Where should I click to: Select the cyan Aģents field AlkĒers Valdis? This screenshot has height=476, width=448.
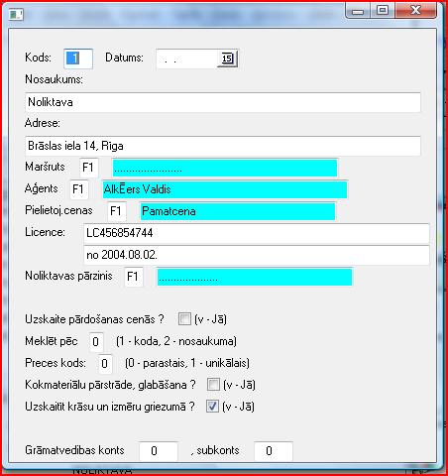pos(225,189)
